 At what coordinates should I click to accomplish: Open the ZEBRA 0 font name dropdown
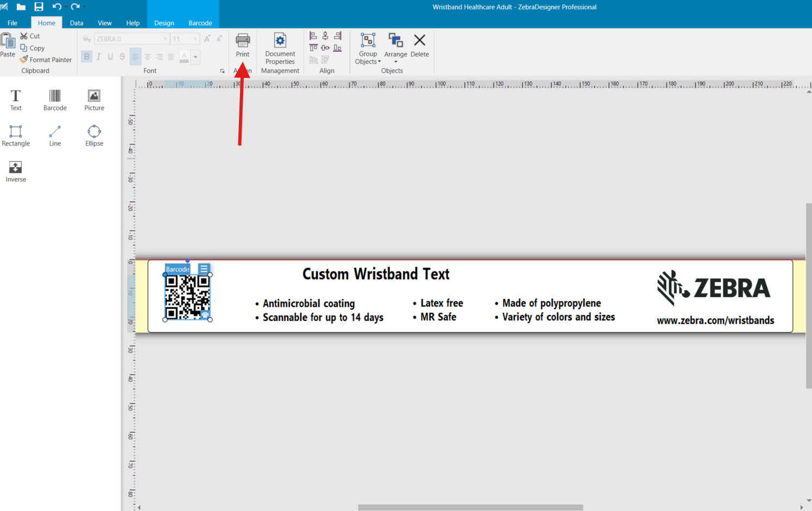[166, 39]
